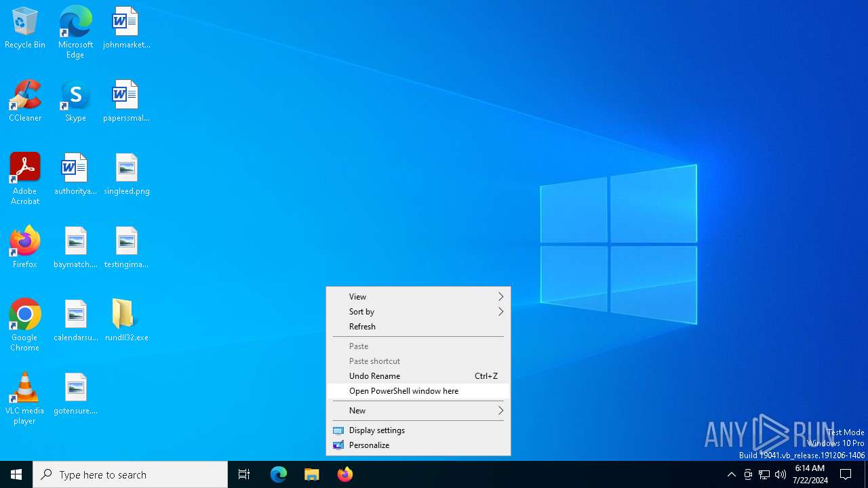Select the Google Chrome desktop shortcut
Viewport: 868px width, 488px height.
click(25, 325)
